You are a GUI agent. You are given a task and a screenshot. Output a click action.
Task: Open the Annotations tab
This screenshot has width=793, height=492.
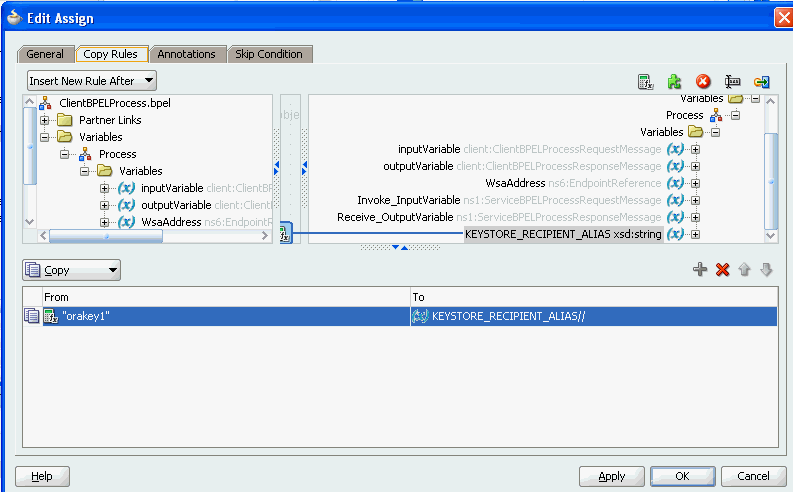187,54
